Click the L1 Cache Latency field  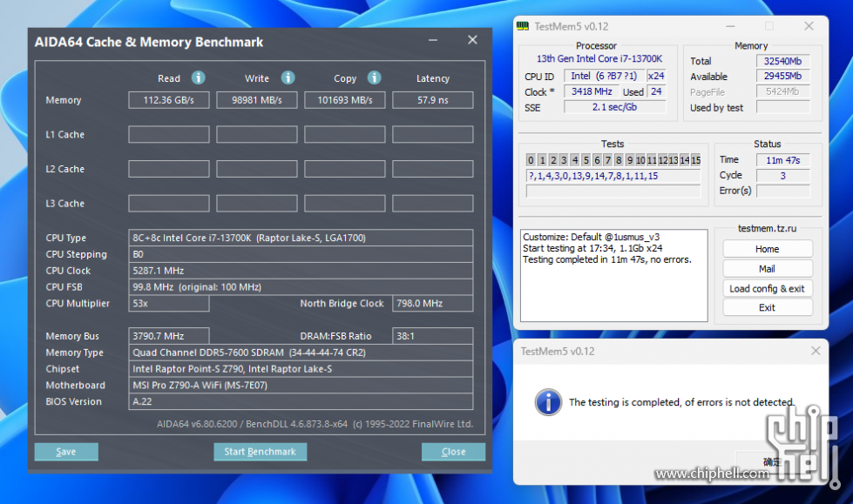point(432,134)
